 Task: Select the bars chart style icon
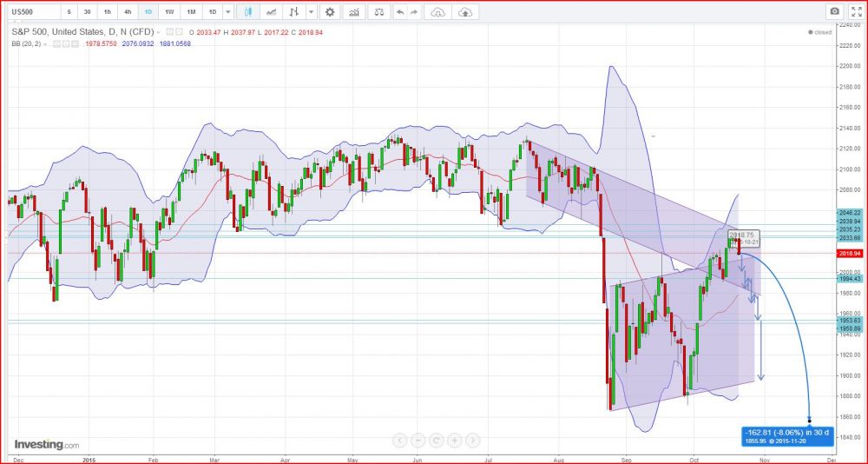pyautogui.click(x=294, y=11)
